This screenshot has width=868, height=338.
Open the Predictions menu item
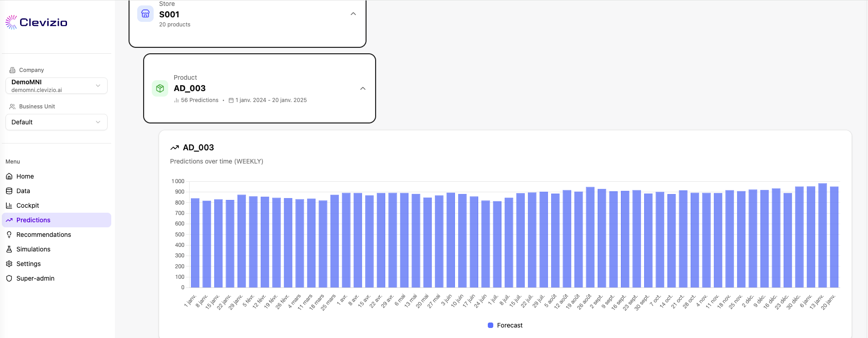pos(34,220)
